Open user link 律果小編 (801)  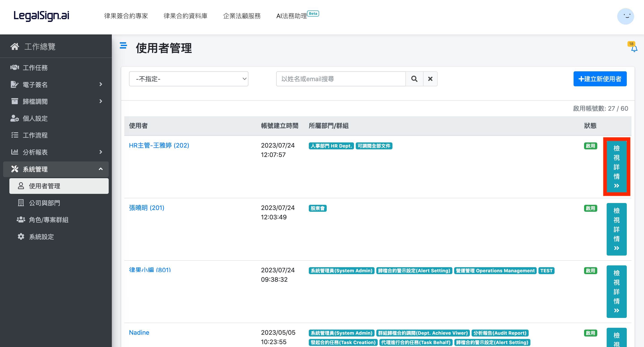[150, 270]
